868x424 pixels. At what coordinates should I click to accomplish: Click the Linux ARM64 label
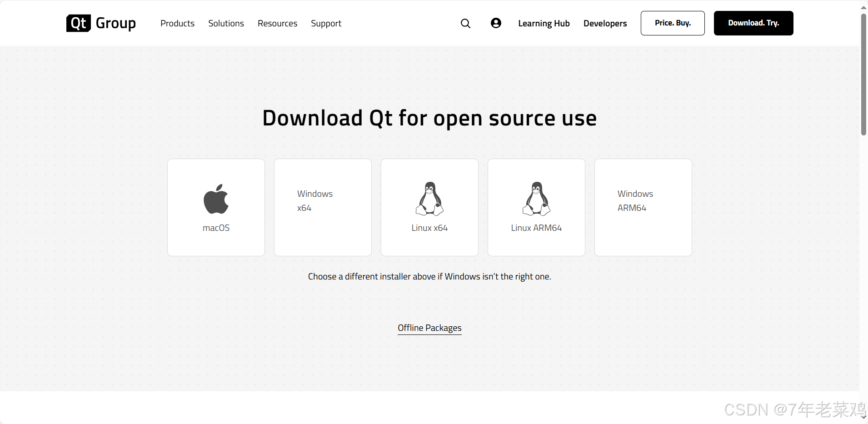(x=536, y=228)
